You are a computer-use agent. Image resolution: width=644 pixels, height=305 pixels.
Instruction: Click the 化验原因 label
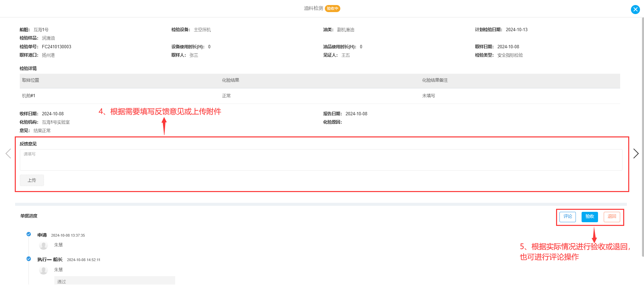[333, 122]
